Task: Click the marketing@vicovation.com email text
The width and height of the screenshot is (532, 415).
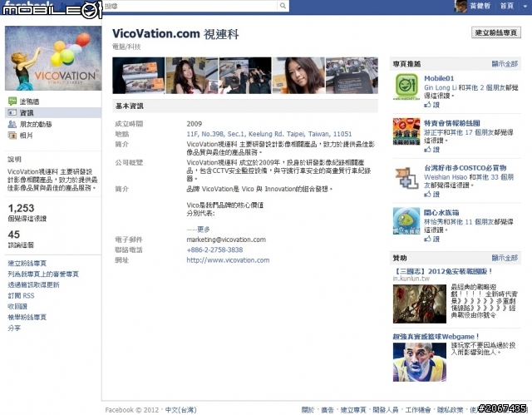Action: [x=226, y=240]
